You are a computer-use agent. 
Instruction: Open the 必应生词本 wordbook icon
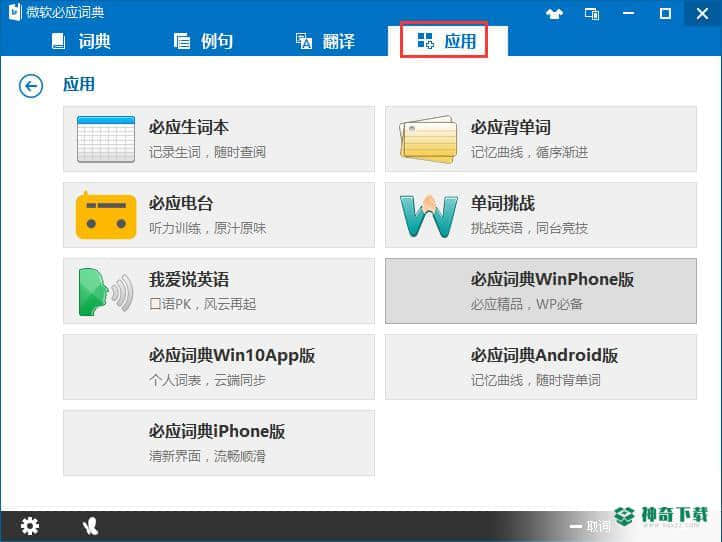106,139
